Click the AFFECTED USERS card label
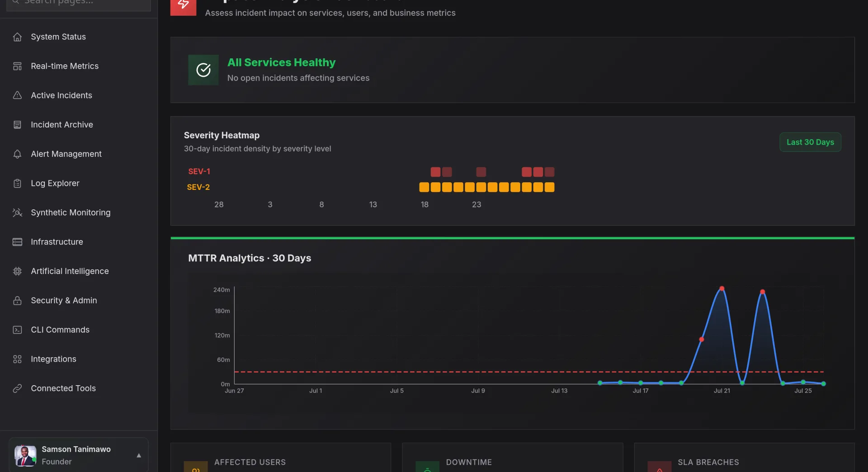Image resolution: width=868 pixels, height=472 pixels. [x=250, y=462]
